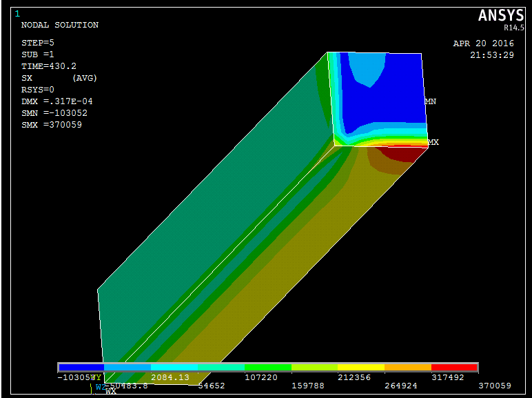Click the 317492 legend value
532x398 pixels.
(448, 377)
